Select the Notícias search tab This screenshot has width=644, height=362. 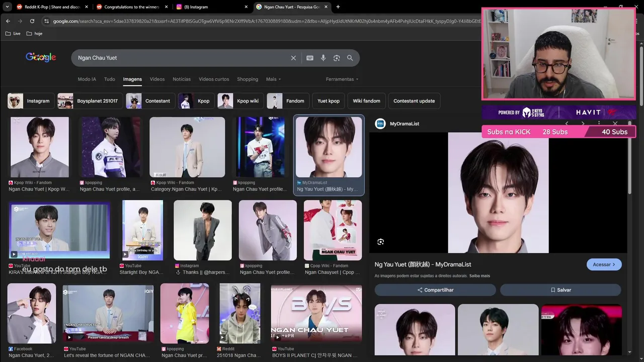(182, 79)
